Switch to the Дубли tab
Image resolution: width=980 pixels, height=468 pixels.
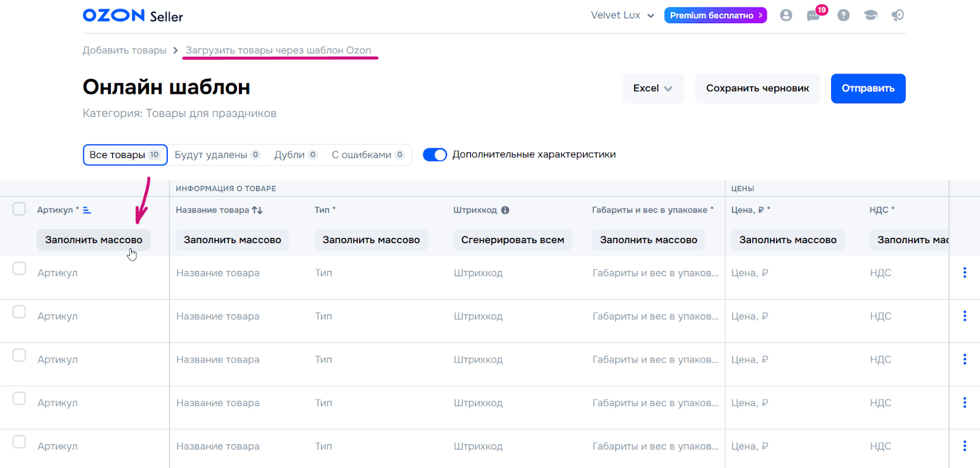pyautogui.click(x=295, y=155)
